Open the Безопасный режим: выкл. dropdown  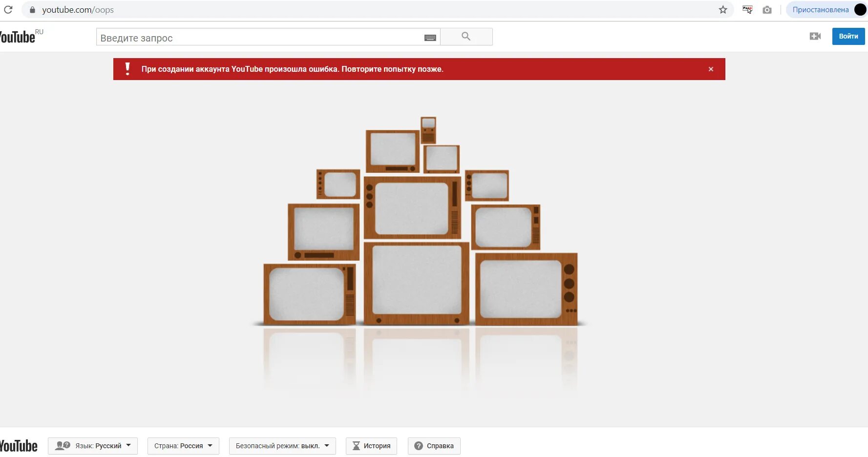click(x=282, y=446)
